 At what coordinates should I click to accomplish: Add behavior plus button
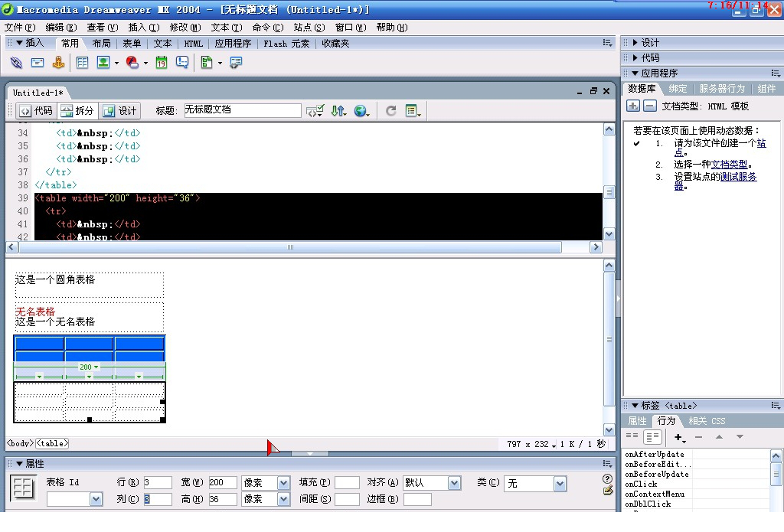[680, 438]
